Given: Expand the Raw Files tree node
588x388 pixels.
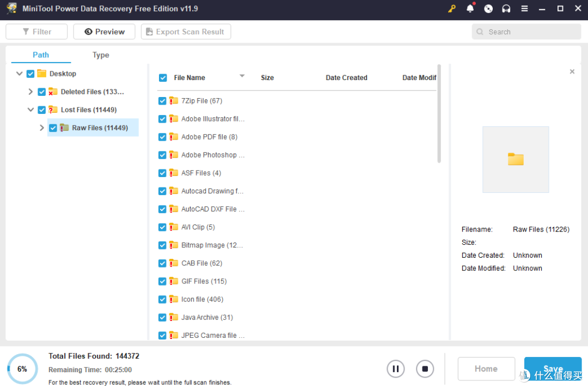Looking at the screenshot, I should (42, 128).
